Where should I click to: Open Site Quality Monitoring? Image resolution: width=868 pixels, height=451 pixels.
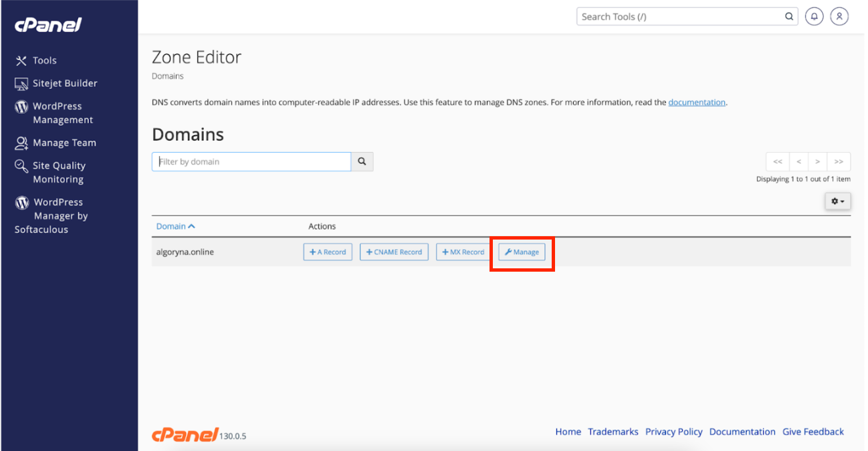coord(59,173)
